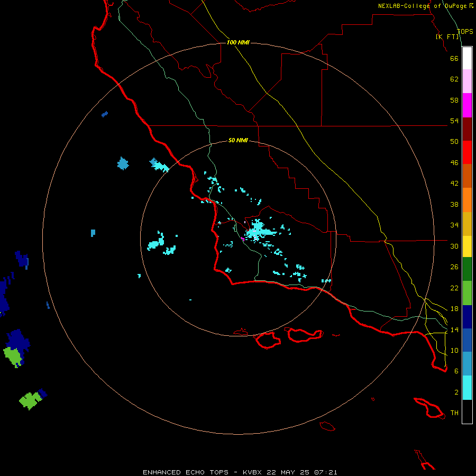Pick the bright red color scale swatch
Viewport: 476px width, 476px height.
467,152
